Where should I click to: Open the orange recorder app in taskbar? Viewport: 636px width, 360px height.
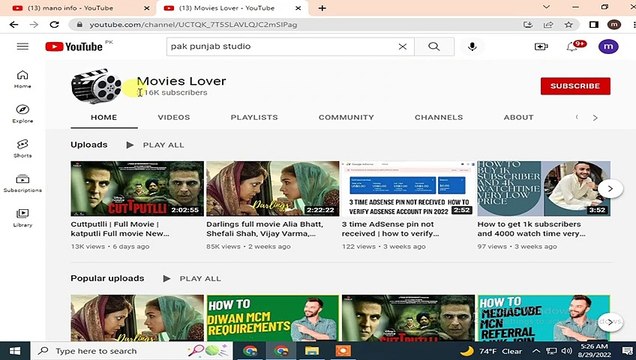tap(343, 351)
